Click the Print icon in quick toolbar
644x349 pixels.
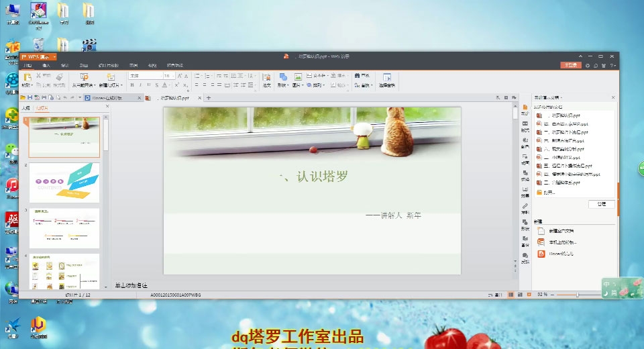44,98
